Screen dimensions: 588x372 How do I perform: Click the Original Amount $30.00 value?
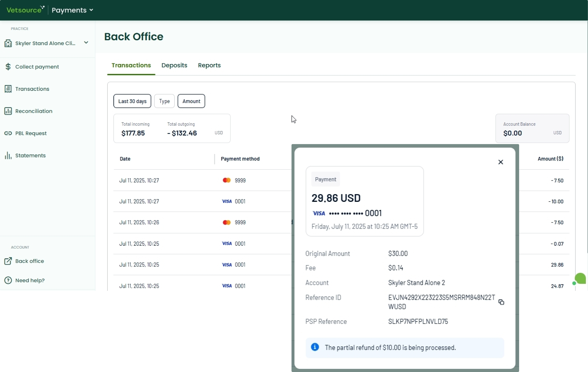(x=398, y=254)
